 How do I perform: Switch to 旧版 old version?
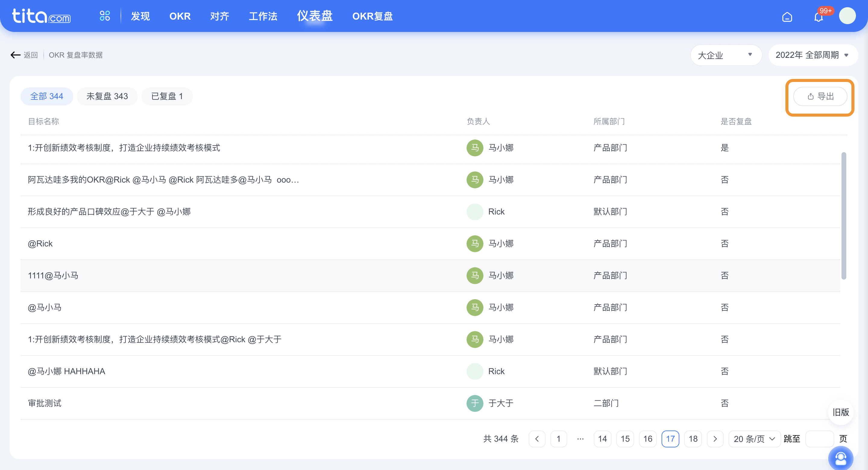click(841, 412)
